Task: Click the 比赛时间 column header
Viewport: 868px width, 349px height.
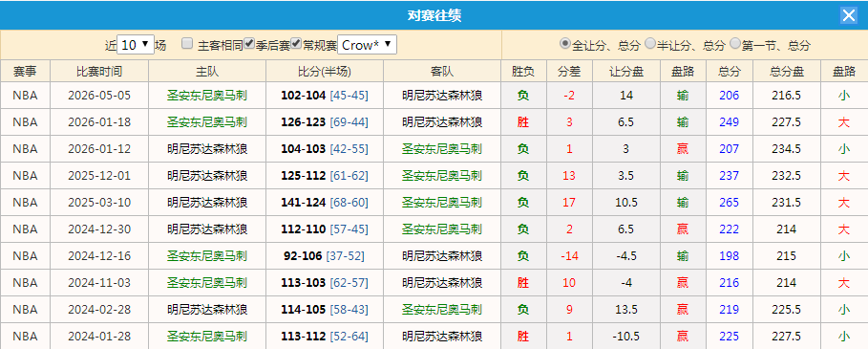Action: (x=99, y=72)
